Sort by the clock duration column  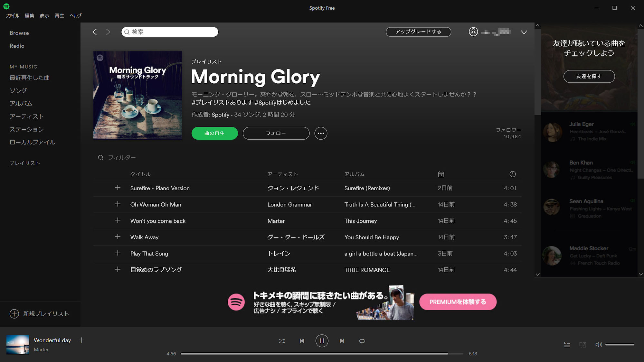(x=513, y=174)
